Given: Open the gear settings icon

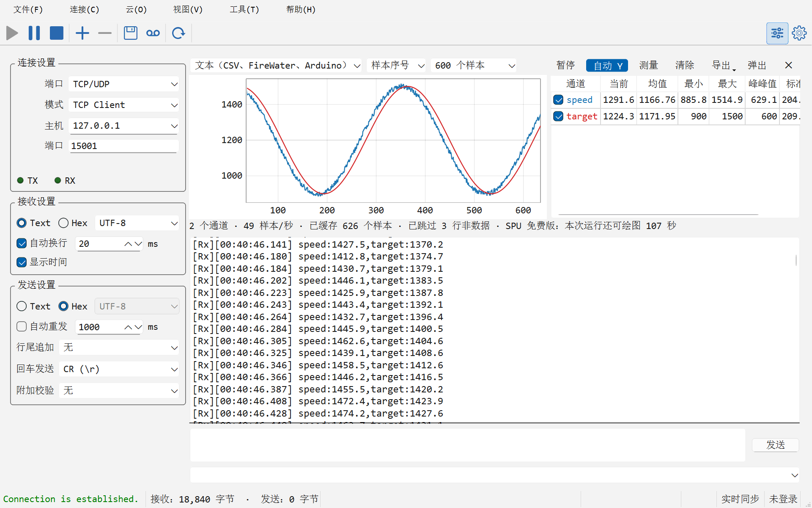Looking at the screenshot, I should tap(799, 33).
